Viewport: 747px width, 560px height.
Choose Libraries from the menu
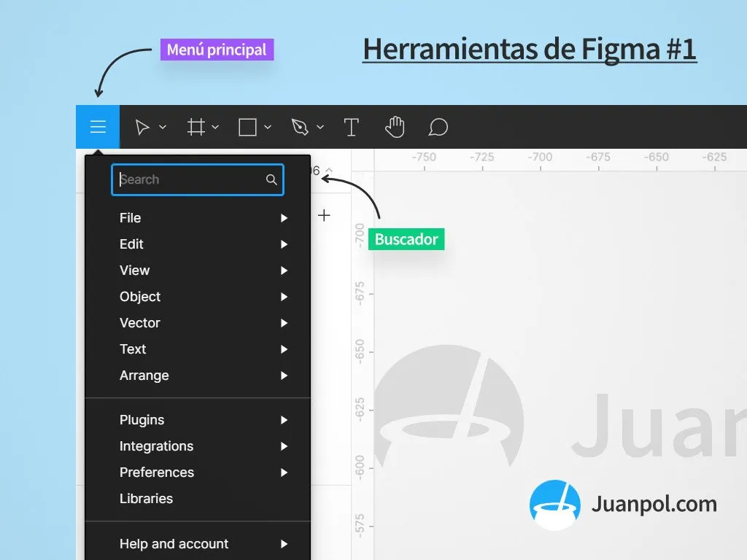pyautogui.click(x=198, y=499)
